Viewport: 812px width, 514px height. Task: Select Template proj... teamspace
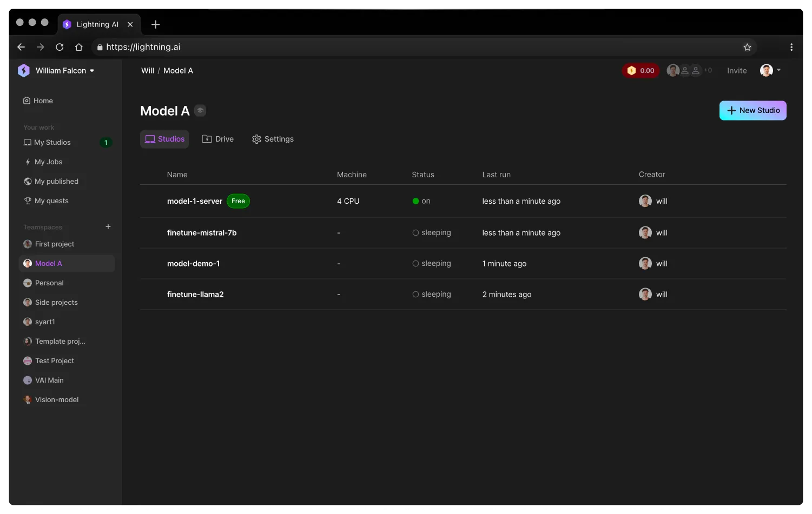click(54, 342)
